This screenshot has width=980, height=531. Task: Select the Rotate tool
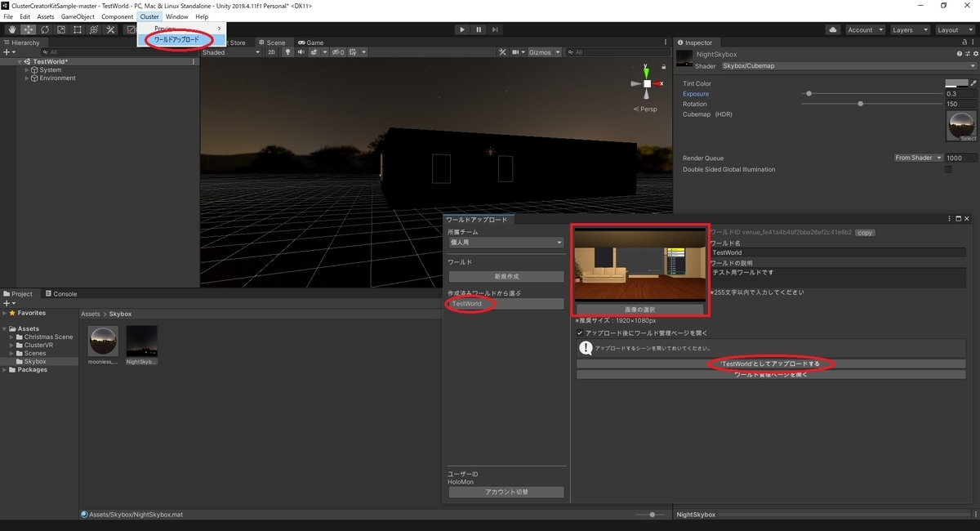click(44, 29)
